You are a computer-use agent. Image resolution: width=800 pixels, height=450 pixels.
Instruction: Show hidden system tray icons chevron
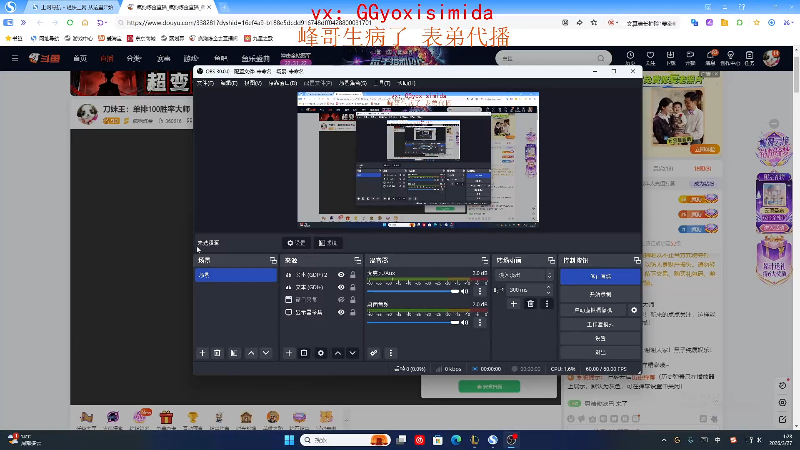click(664, 440)
